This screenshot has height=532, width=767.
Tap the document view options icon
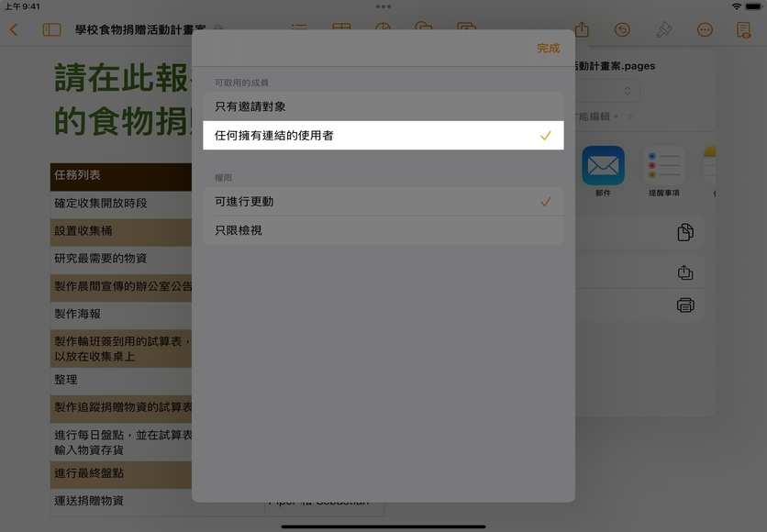tap(743, 30)
